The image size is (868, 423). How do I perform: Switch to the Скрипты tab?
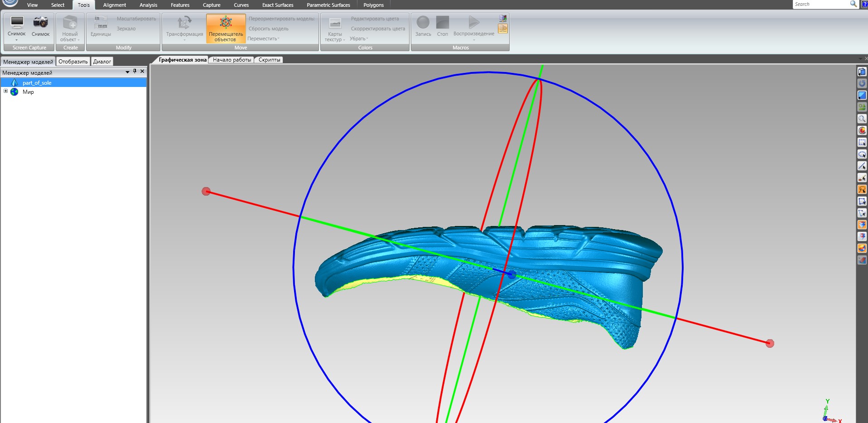270,60
